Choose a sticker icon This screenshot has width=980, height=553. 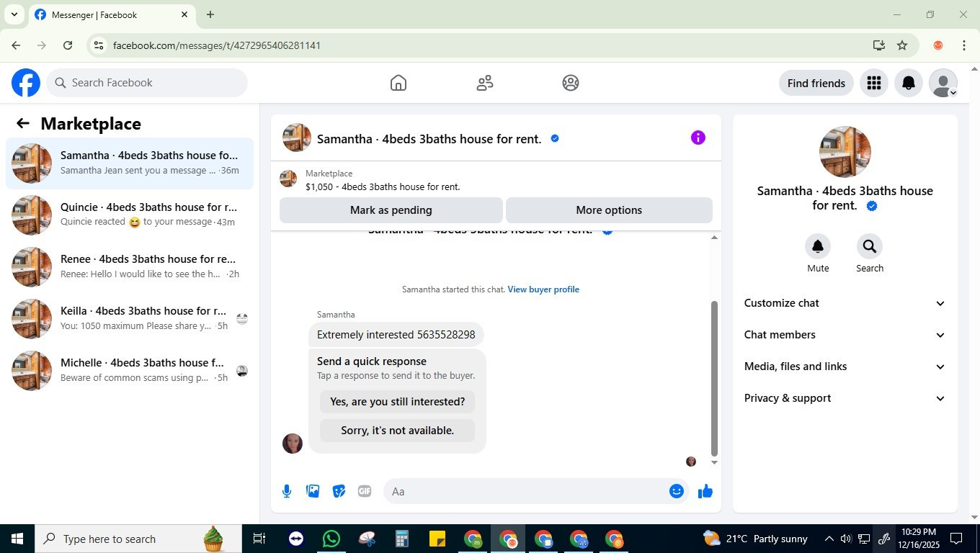pyautogui.click(x=339, y=491)
